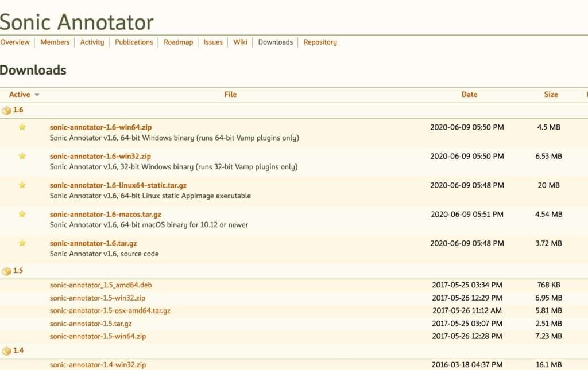Open the Overview tab
The image size is (588, 370).
pyautogui.click(x=14, y=42)
